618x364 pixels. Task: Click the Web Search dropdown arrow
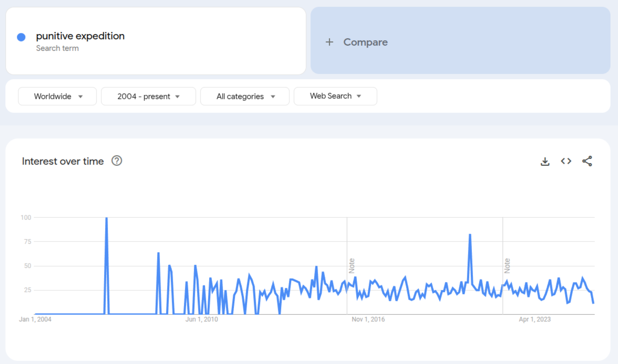click(x=359, y=96)
